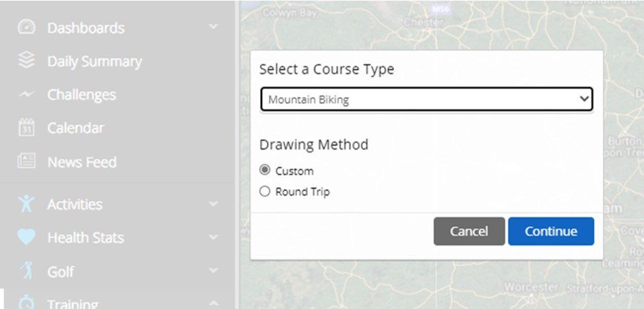
Task: Open the Course Type dropdown
Action: (x=426, y=100)
